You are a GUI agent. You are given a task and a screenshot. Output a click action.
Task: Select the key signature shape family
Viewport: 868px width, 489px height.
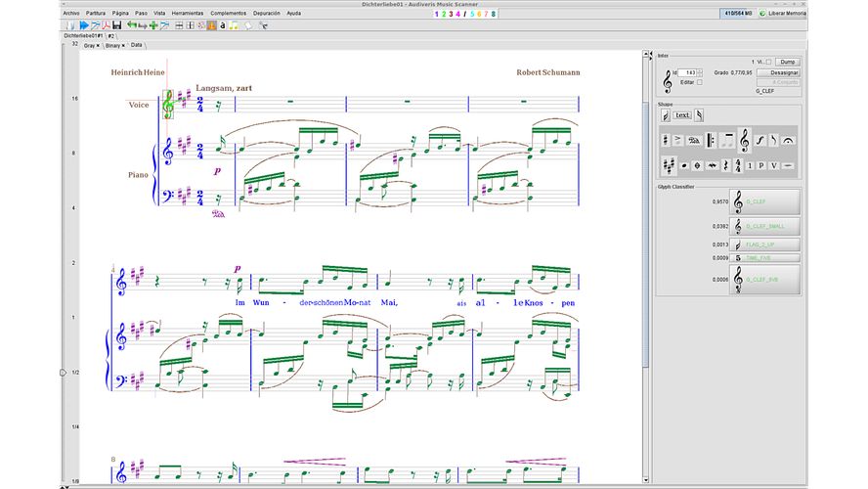(670, 165)
